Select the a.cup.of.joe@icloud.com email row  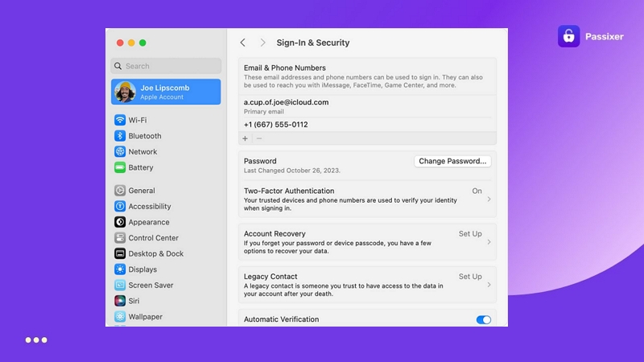[367, 106]
